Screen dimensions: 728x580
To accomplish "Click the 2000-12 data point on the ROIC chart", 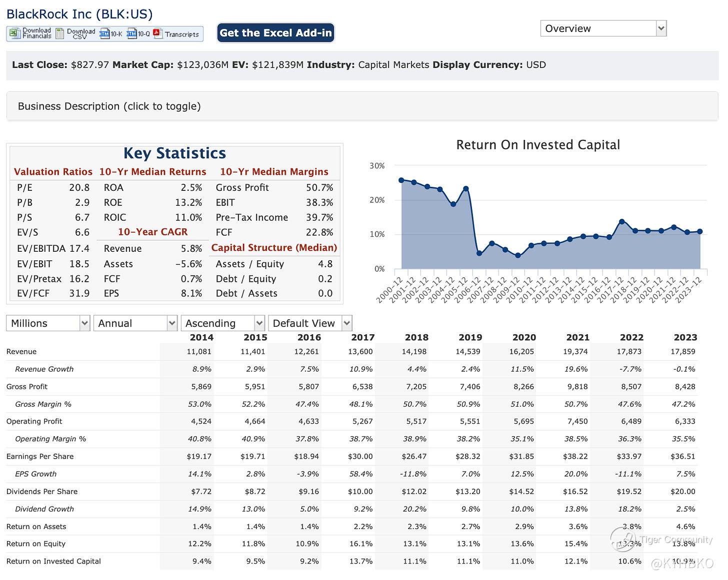I will [401, 180].
